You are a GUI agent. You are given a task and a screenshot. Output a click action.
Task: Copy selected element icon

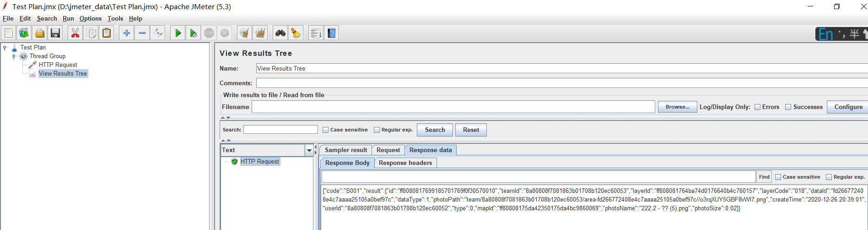point(91,33)
